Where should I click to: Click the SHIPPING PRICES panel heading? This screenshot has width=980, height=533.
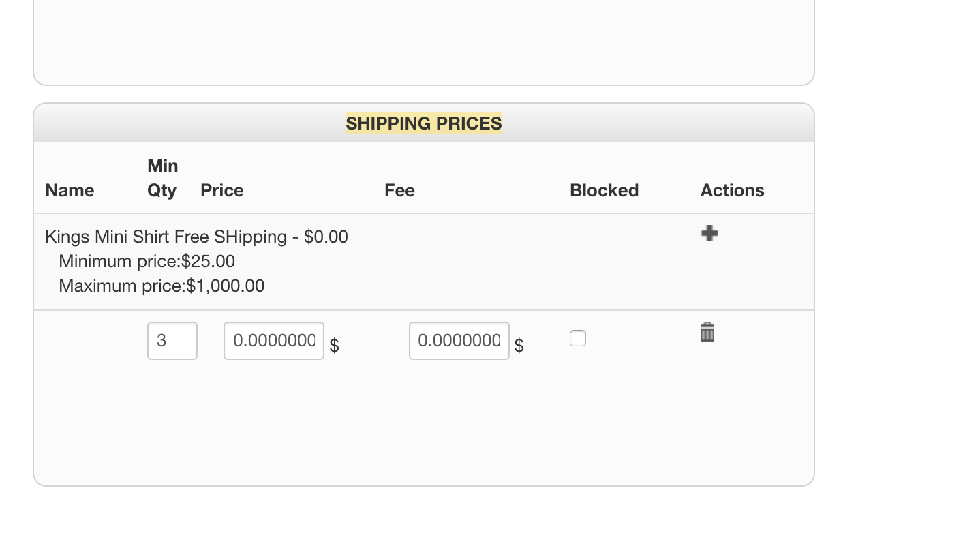click(423, 123)
